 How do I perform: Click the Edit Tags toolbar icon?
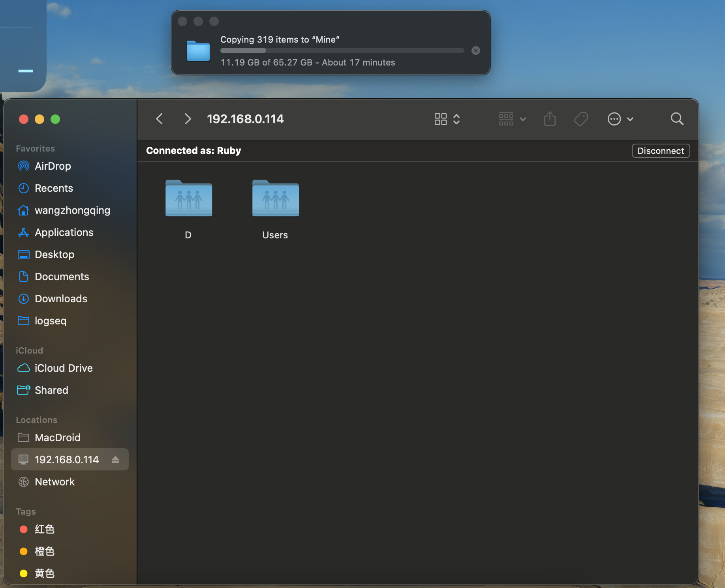point(581,119)
